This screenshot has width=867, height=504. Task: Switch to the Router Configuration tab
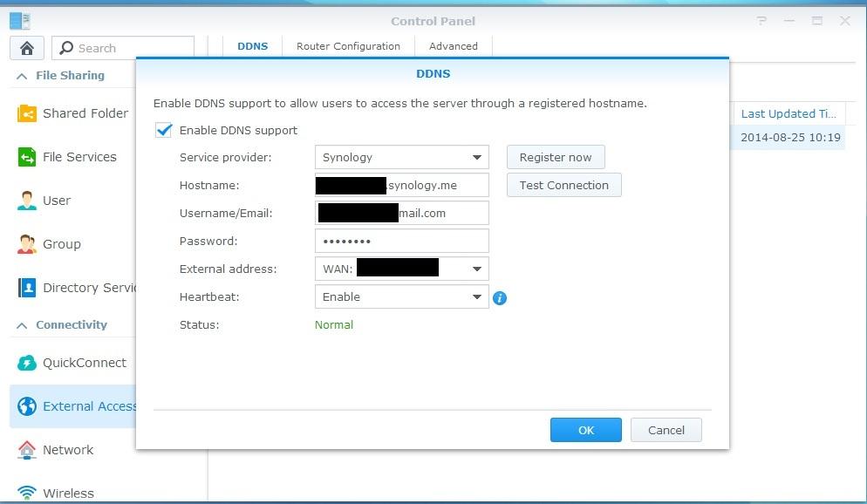tap(348, 46)
